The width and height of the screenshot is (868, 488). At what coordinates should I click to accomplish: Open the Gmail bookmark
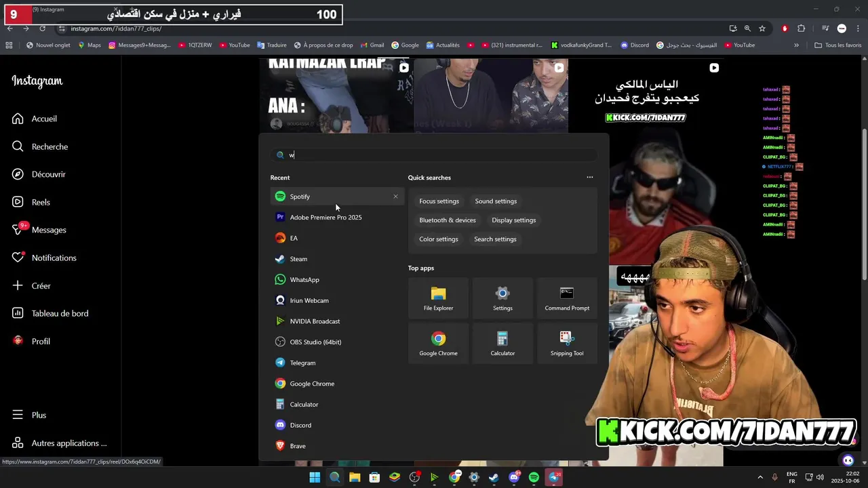[372, 45]
